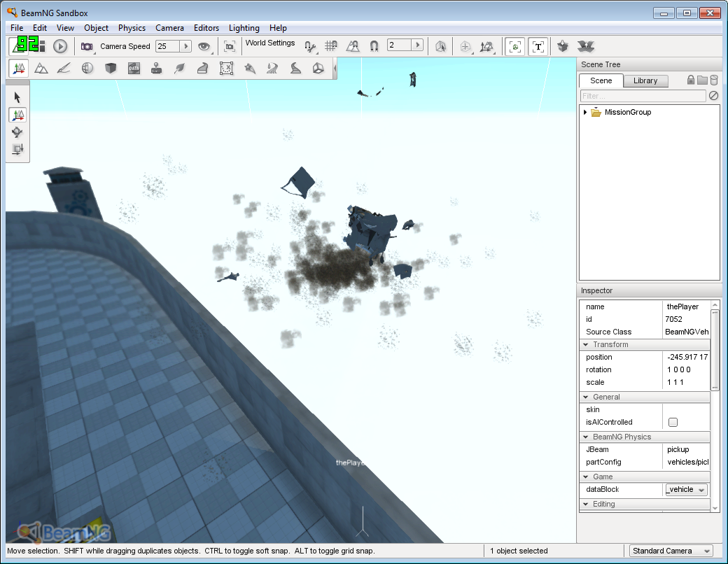Viewport: 728px width, 564px height.
Task: Fit view to selection icon
Action: 230,46
